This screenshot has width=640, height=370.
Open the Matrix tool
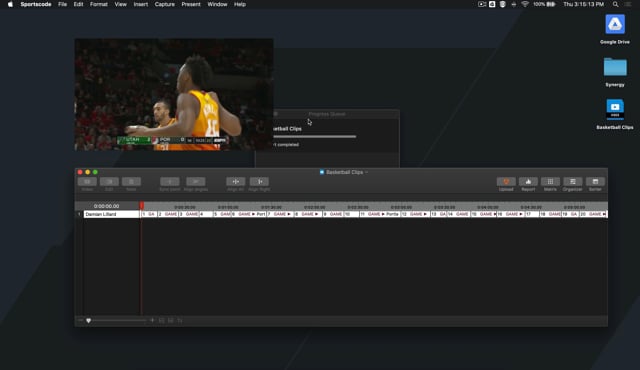tap(550, 182)
